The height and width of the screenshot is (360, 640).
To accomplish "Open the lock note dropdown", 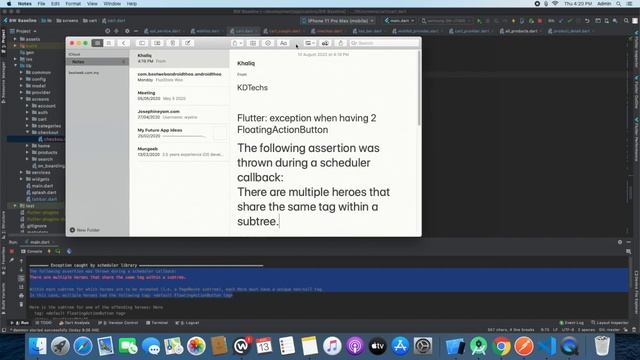I will [237, 43].
